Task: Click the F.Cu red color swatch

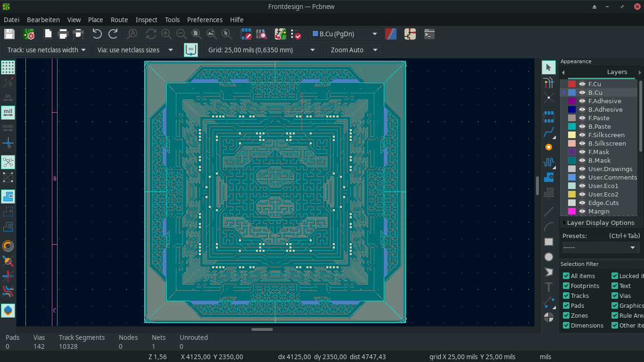Action: 572,84
